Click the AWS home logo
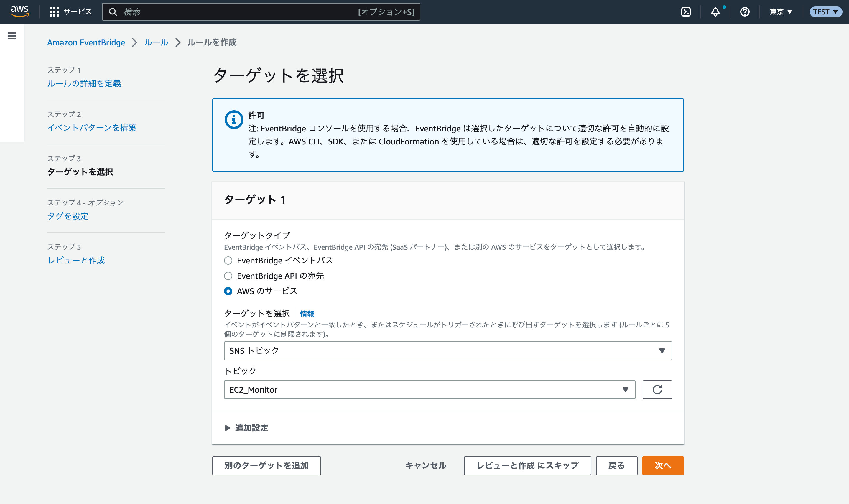 coord(19,11)
